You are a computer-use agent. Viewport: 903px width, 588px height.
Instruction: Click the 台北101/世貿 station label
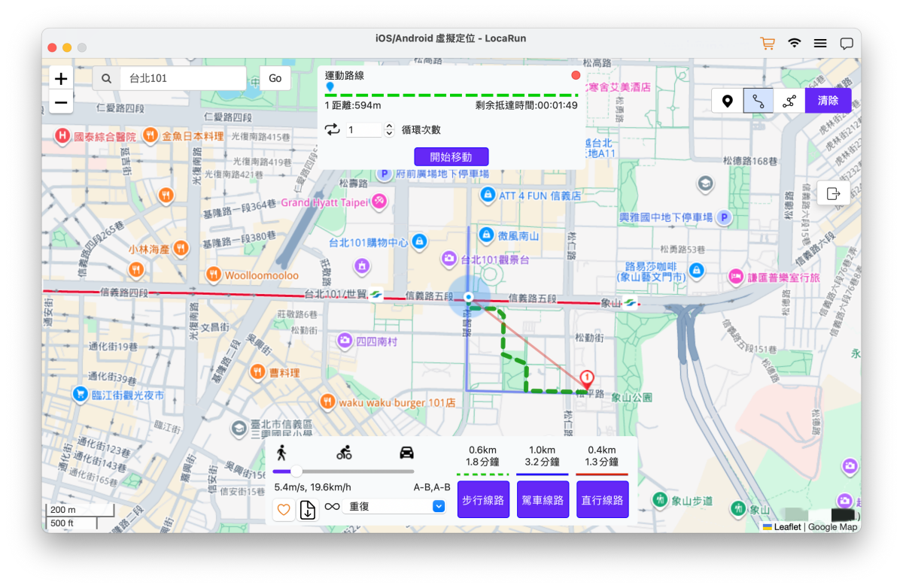click(336, 294)
